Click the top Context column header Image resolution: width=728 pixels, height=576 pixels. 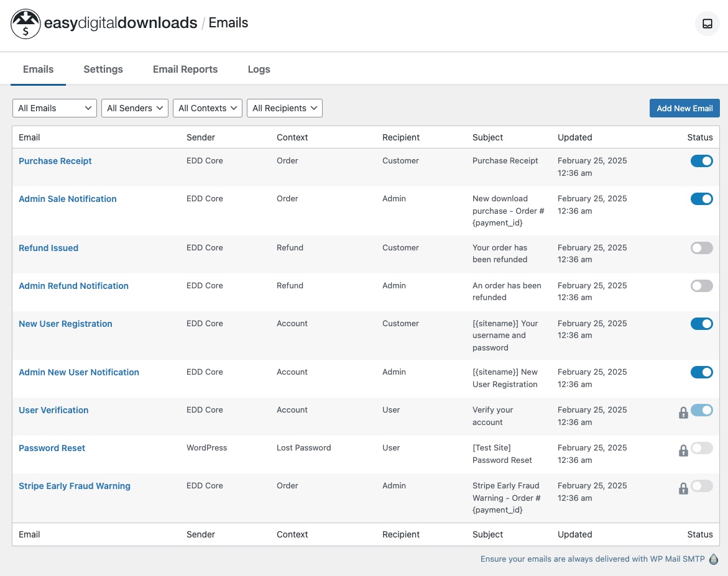(x=292, y=137)
